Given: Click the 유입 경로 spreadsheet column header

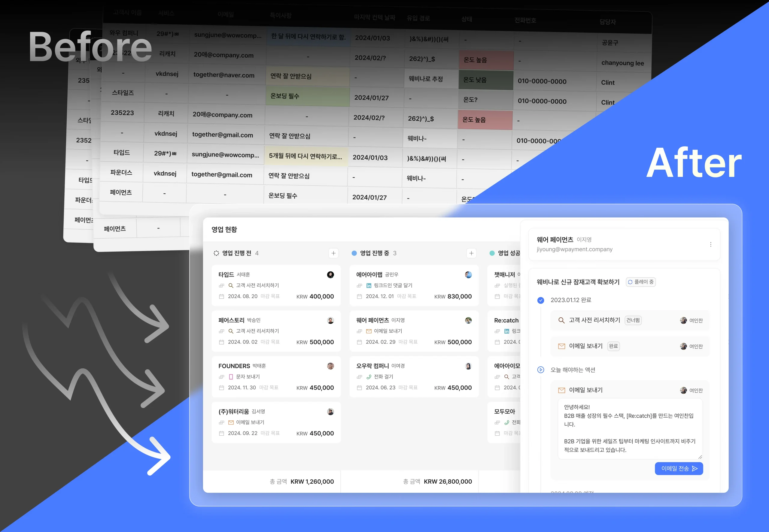Looking at the screenshot, I should tap(418, 18).
